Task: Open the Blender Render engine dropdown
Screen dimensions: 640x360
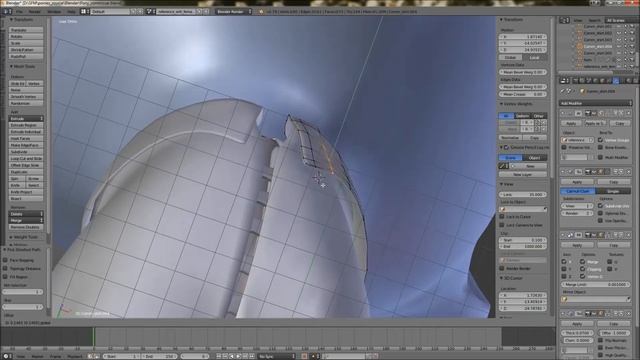Action: 233,11
